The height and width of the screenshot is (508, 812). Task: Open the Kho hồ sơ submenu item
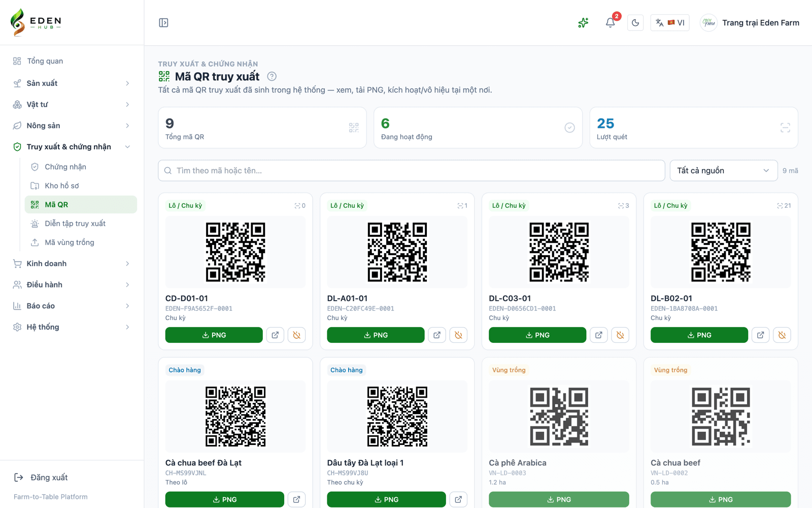(x=81, y=185)
